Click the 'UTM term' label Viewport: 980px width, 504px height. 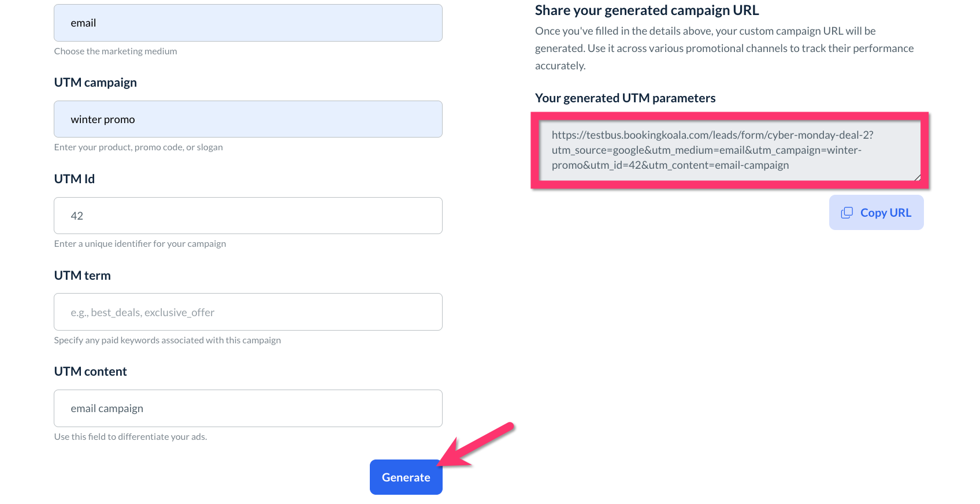click(82, 276)
